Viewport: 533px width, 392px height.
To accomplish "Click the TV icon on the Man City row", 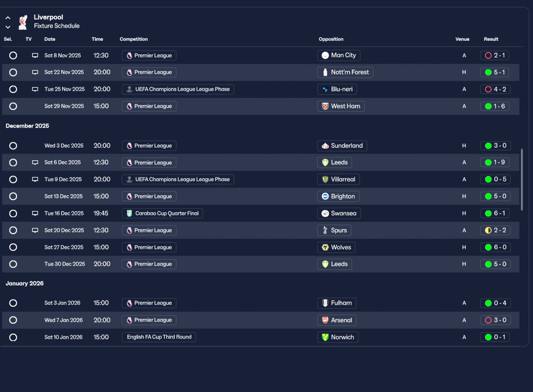I will point(35,55).
